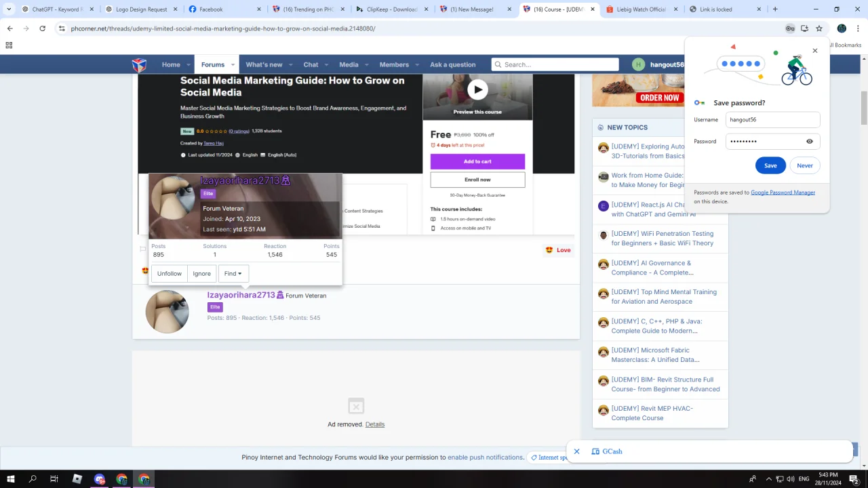868x488 pixels.
Task: View site information icon beside the URL
Action: coord(62,28)
